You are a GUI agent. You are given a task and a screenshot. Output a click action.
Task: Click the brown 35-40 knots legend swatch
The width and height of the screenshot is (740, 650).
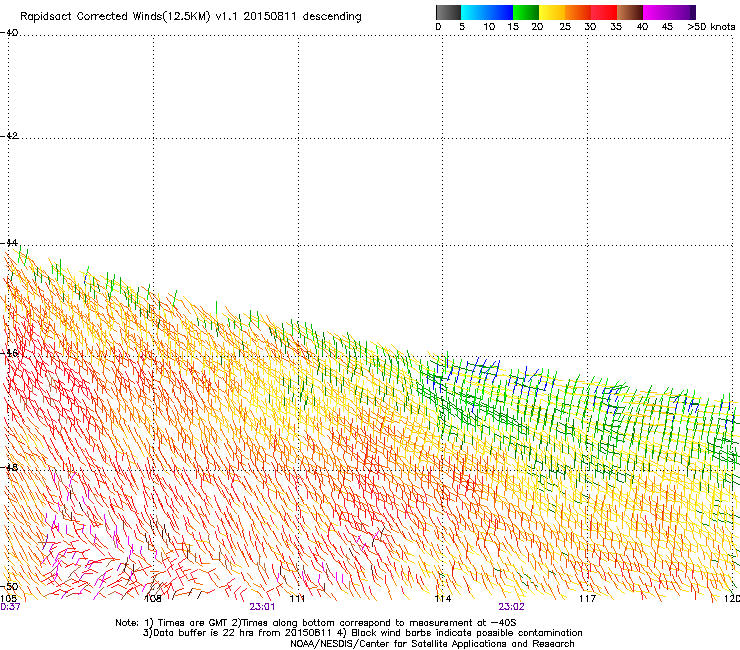(x=630, y=12)
